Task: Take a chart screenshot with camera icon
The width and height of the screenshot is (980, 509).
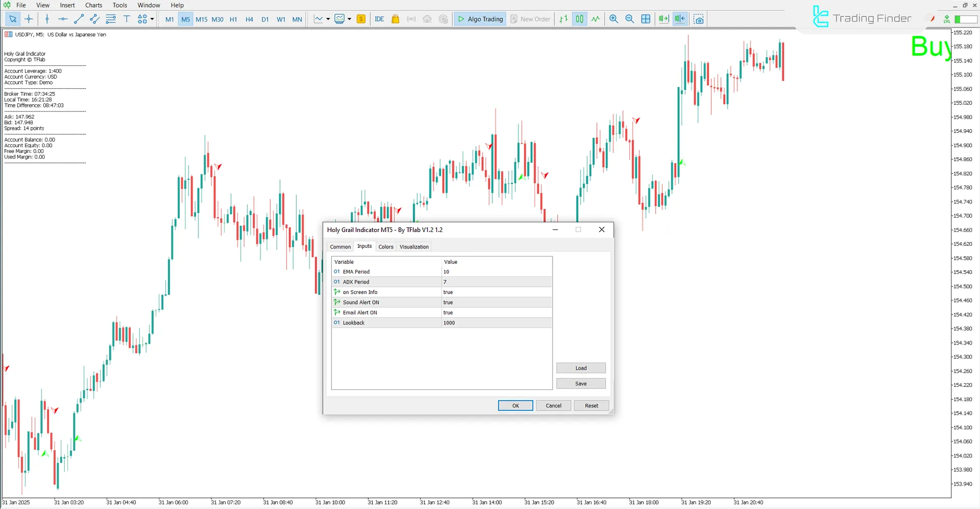Action: click(699, 19)
